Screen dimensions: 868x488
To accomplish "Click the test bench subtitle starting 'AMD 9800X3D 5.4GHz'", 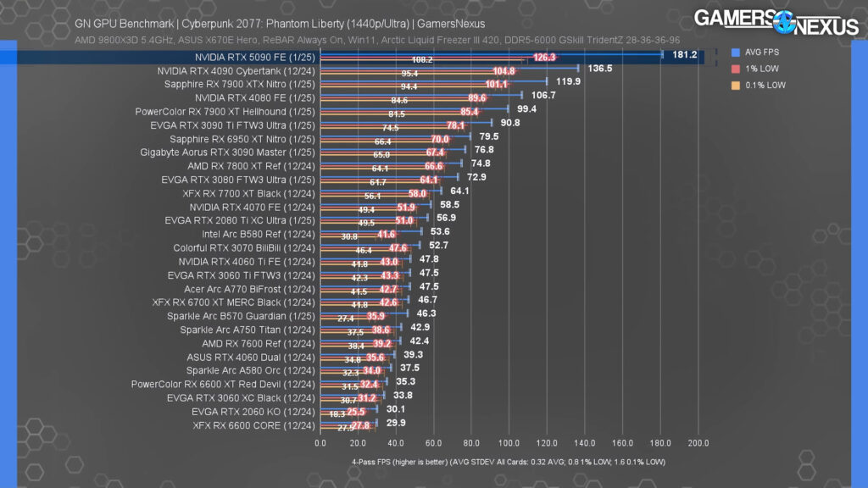I will tap(377, 41).
